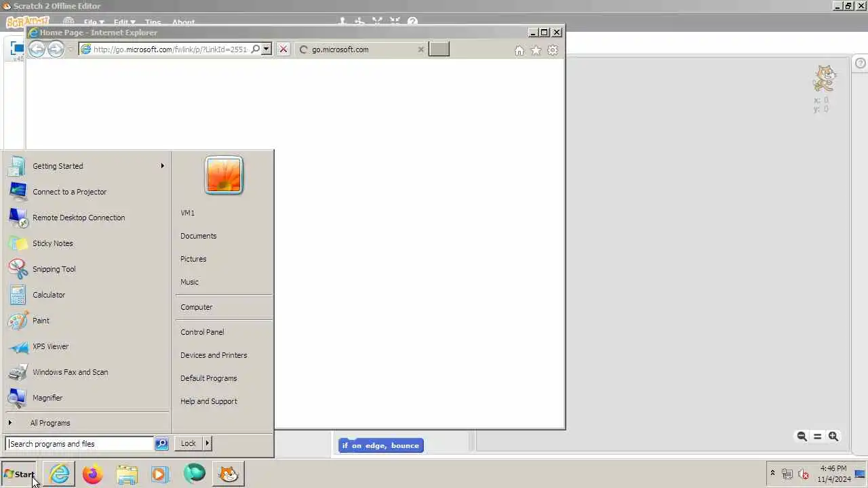
Task: Click the Magnifier icon
Action: (18, 398)
